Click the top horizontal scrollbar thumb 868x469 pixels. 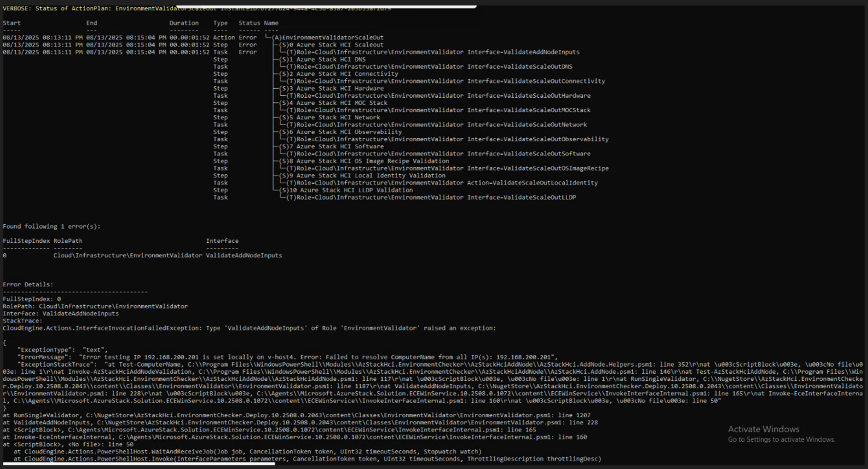[327, 6]
